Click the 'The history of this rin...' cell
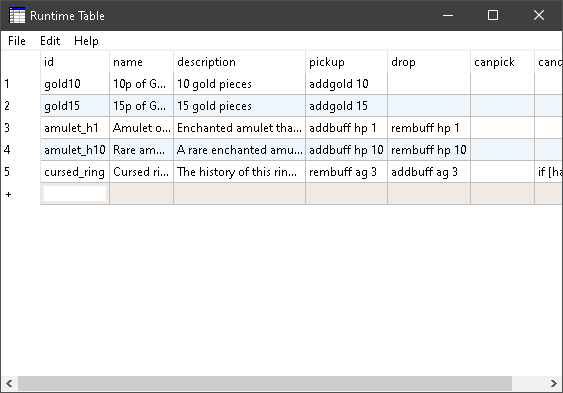Screen dimensions: 563x393 coord(239,172)
